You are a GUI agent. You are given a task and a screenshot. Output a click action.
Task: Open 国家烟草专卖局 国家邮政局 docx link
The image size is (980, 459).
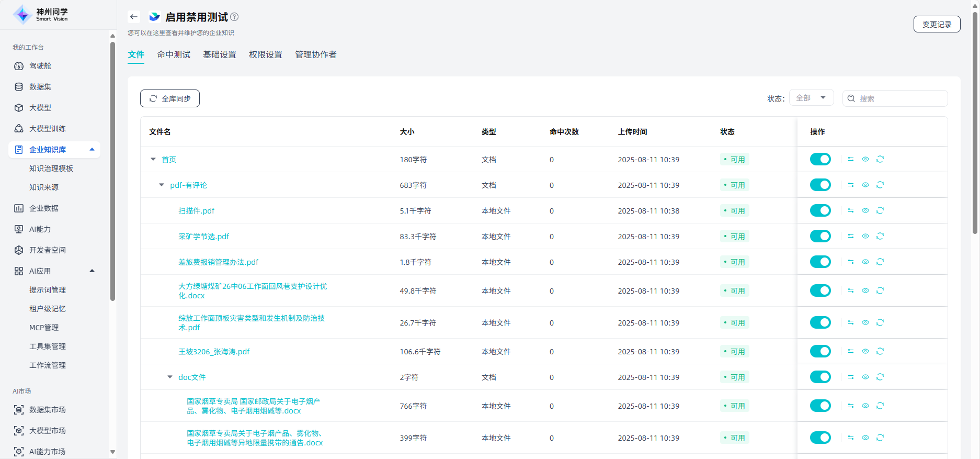254,406
